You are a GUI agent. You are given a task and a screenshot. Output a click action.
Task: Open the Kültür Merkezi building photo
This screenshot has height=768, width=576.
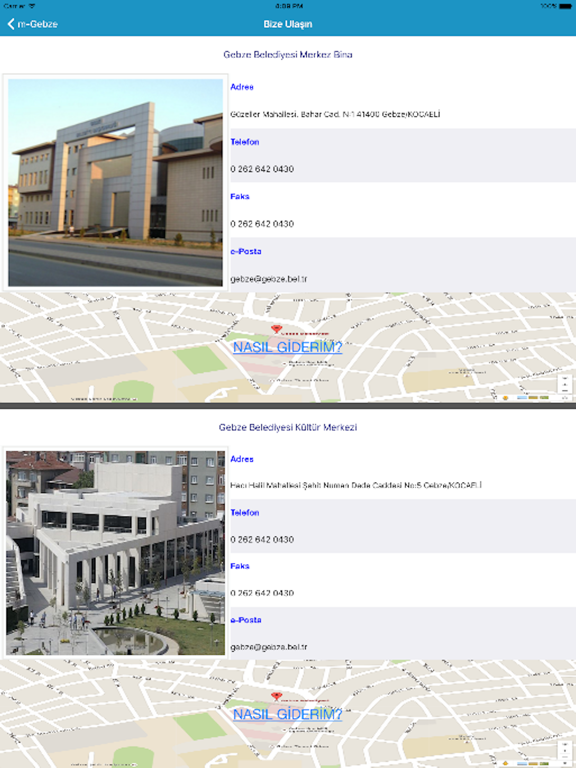click(116, 553)
